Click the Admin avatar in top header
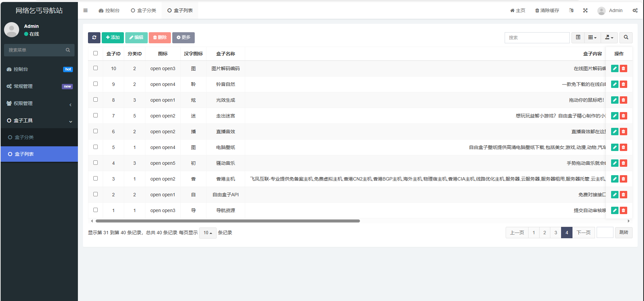The width and height of the screenshot is (644, 301). [601, 11]
